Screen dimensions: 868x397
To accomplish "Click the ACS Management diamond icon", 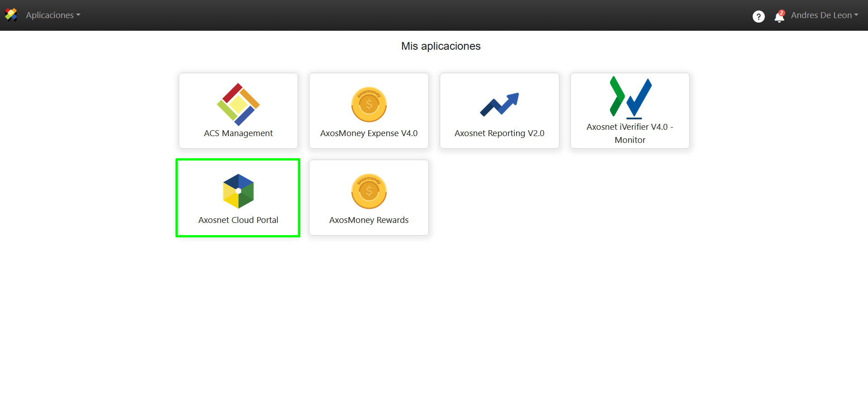I will click(x=238, y=104).
